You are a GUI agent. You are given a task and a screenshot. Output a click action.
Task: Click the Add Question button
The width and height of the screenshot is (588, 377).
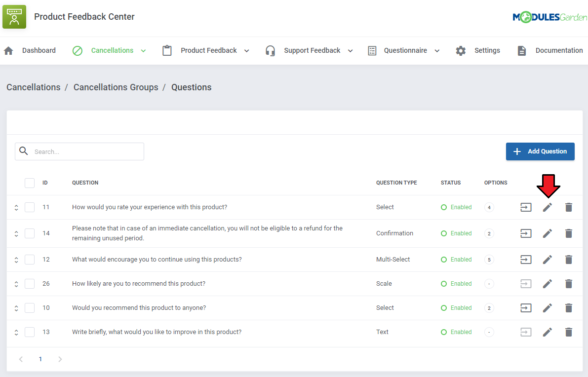pyautogui.click(x=540, y=151)
